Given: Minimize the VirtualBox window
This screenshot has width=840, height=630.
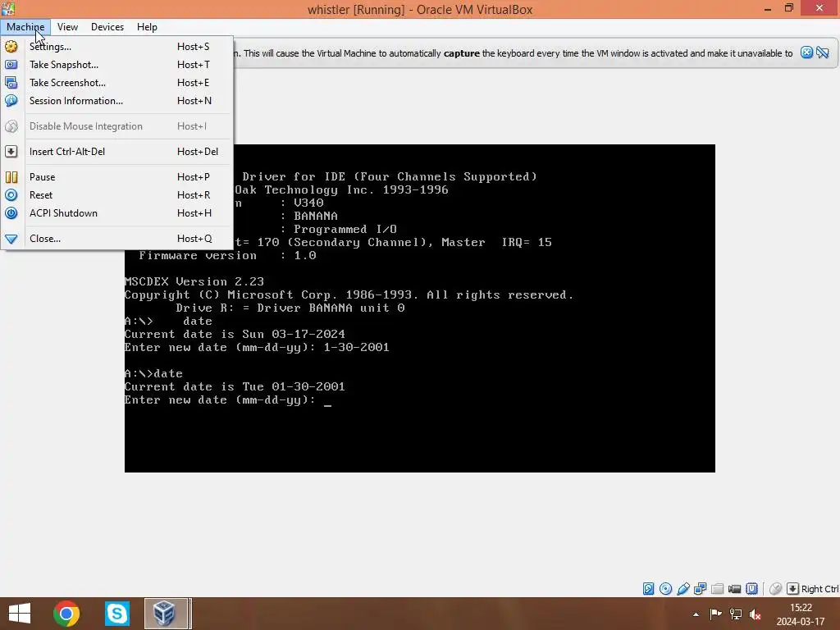Looking at the screenshot, I should coord(768,8).
